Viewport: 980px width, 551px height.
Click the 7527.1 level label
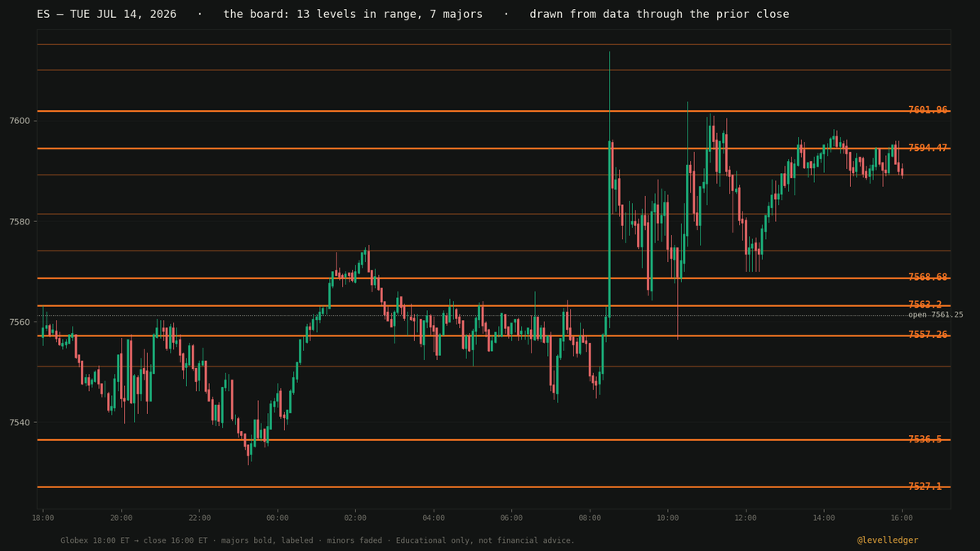coord(924,487)
